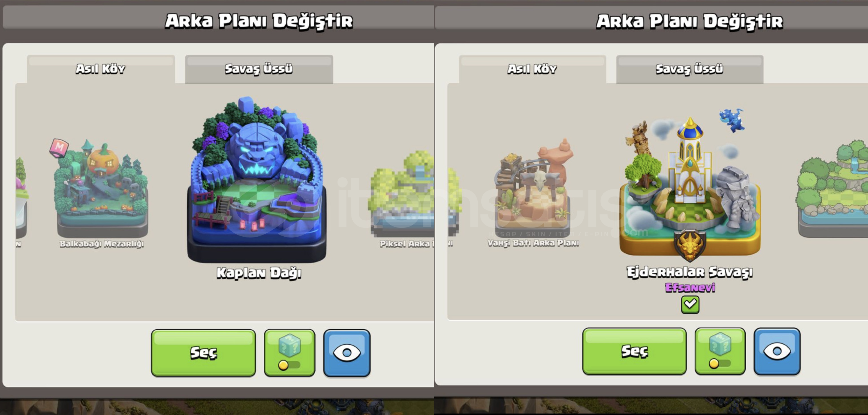This screenshot has height=415, width=868.
Task: Select the Kaplan Dağı scenery thumbnail
Action: 257,180
